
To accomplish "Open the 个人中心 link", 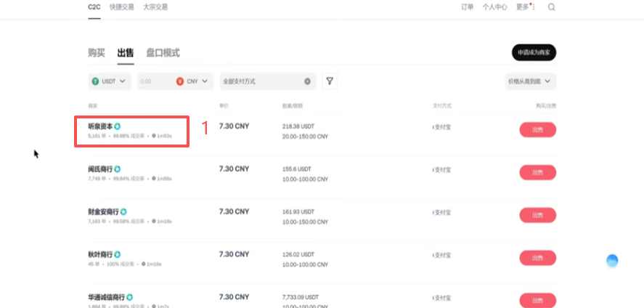I will click(x=494, y=7).
